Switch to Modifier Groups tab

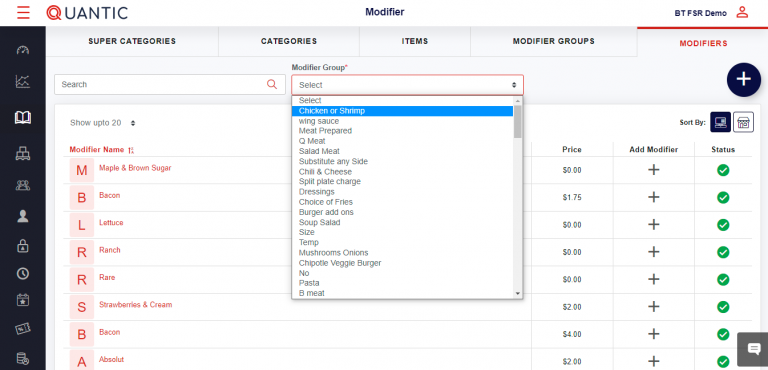pos(554,41)
